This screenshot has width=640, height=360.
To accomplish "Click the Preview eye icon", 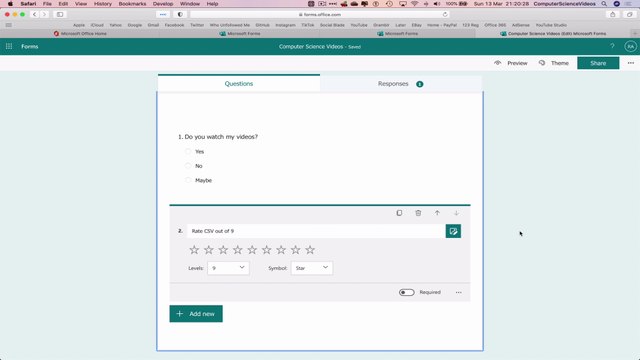I will [497, 63].
